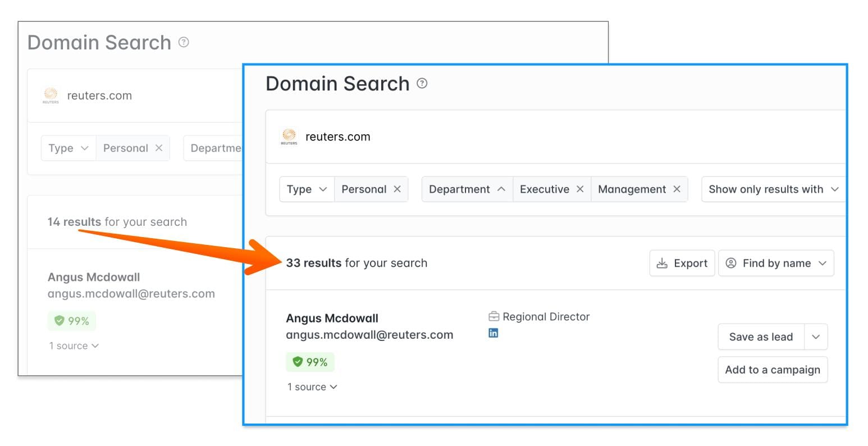
Task: Click '33 results for your search' text
Action: 357,263
